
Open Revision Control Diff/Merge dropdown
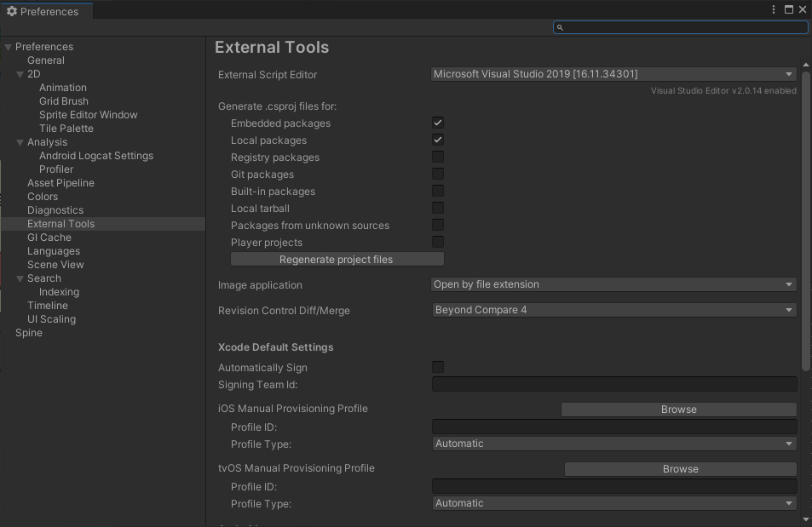point(613,310)
